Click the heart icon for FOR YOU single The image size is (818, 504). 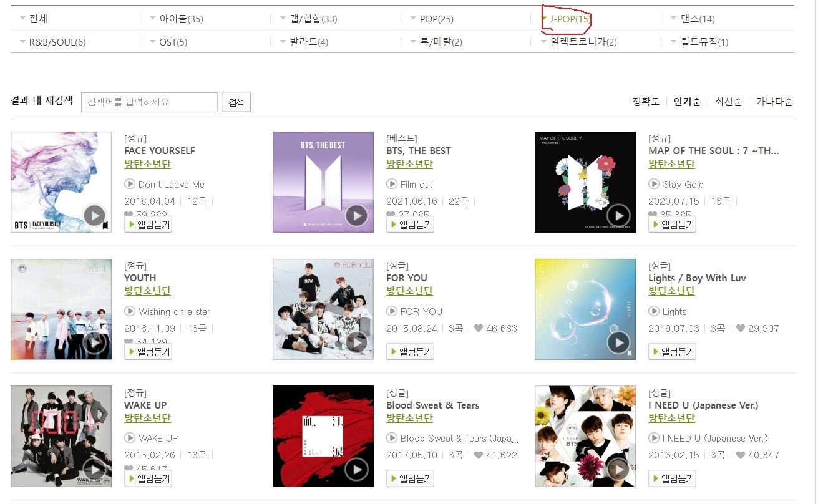click(x=479, y=328)
